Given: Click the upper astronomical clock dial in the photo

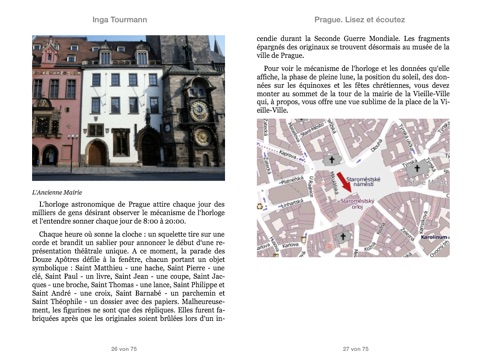Looking at the screenshot, I should coord(199,110).
